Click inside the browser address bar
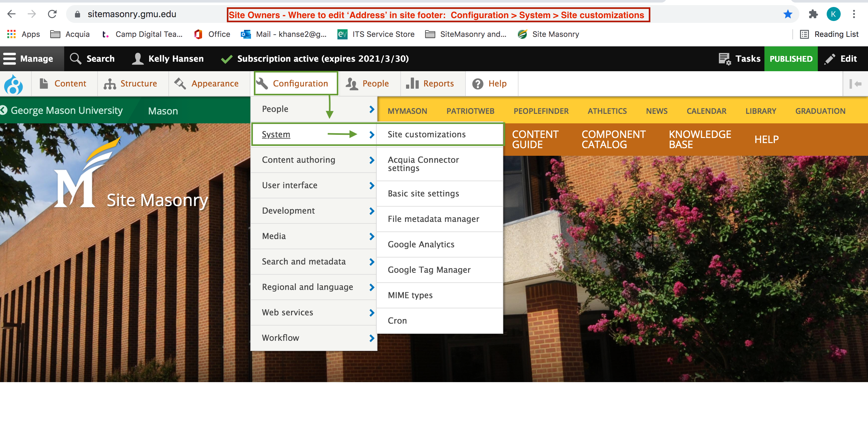The height and width of the screenshot is (426, 868). point(132,14)
